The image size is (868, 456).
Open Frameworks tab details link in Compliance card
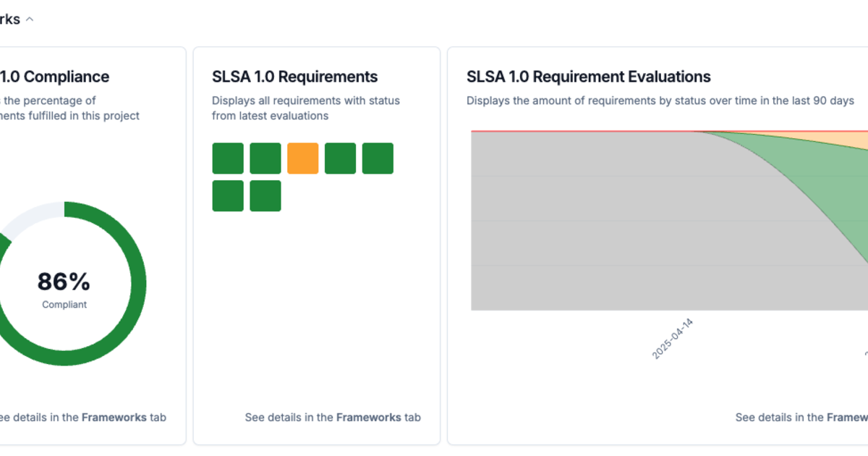(x=83, y=418)
